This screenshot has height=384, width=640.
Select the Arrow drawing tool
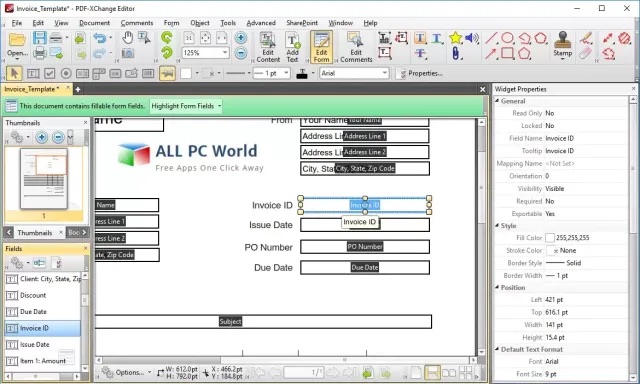pyautogui.click(x=491, y=53)
